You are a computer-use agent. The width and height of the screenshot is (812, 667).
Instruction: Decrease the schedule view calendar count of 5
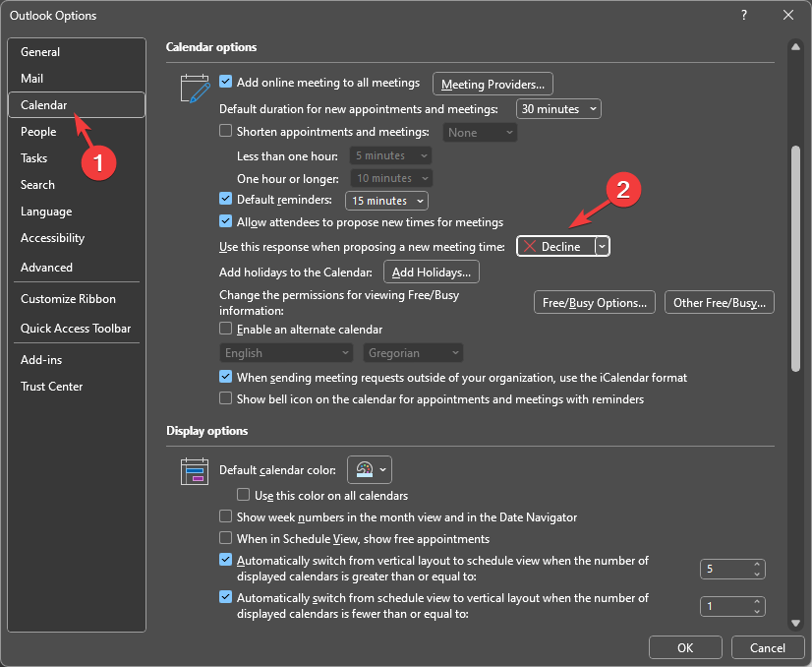point(757,574)
